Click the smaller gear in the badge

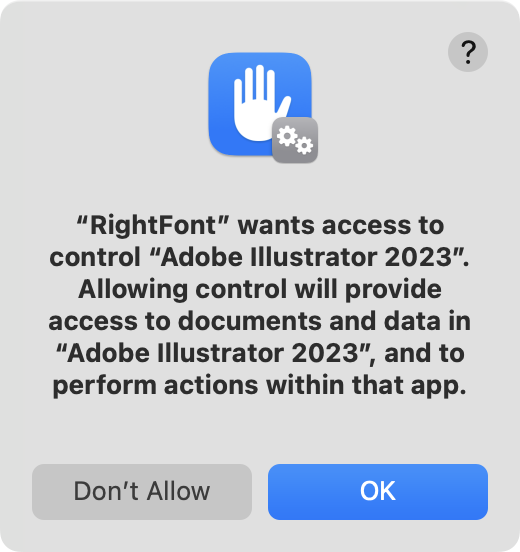304,145
